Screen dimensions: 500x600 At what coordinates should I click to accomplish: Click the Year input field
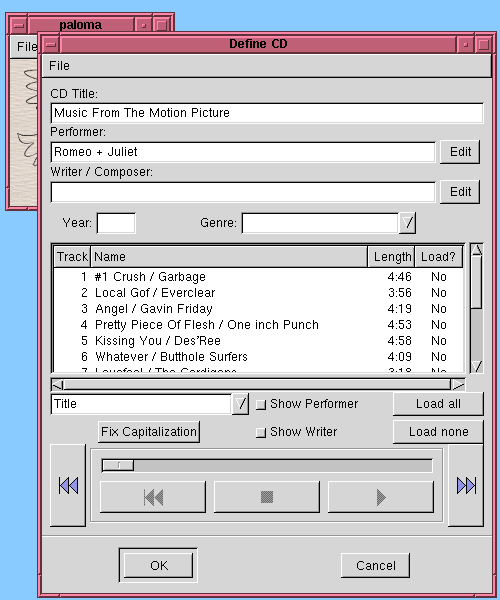coord(116,223)
